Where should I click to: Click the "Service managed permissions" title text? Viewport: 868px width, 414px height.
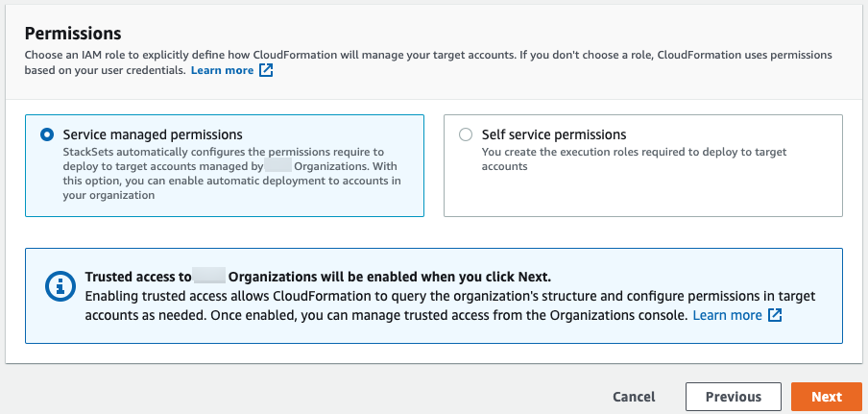point(152,134)
